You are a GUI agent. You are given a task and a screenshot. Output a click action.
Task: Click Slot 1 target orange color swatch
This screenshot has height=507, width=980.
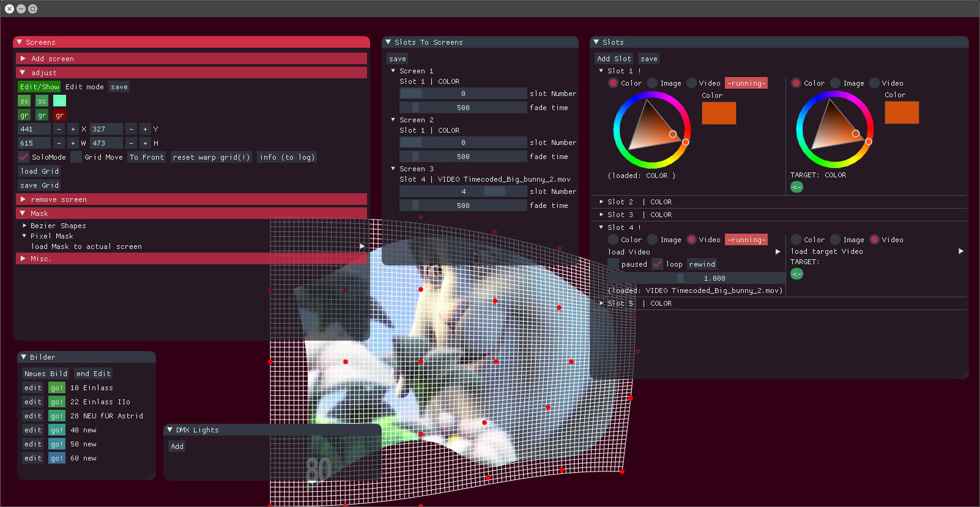[902, 113]
